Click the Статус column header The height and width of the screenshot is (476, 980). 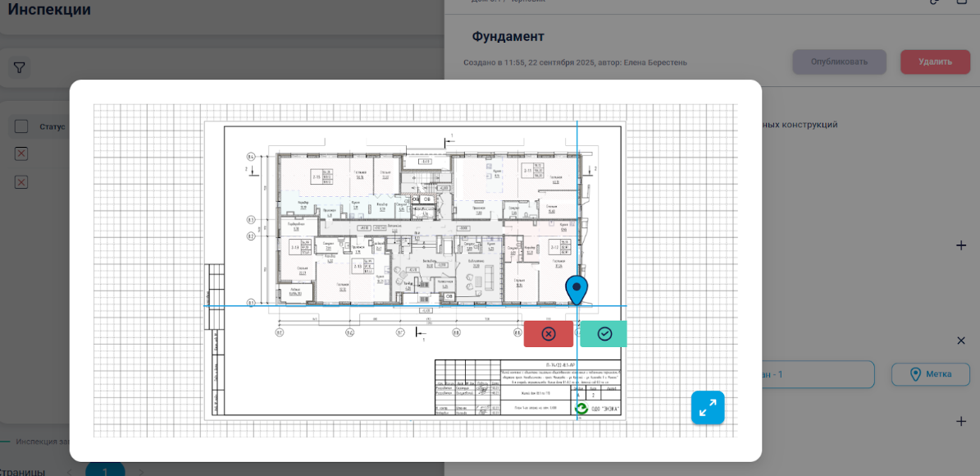(x=52, y=127)
